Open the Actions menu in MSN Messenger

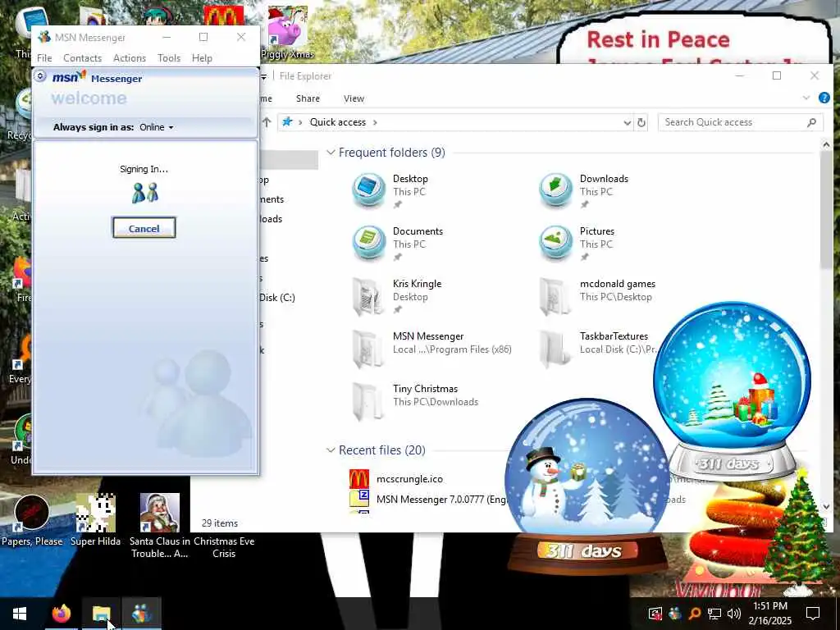129,58
